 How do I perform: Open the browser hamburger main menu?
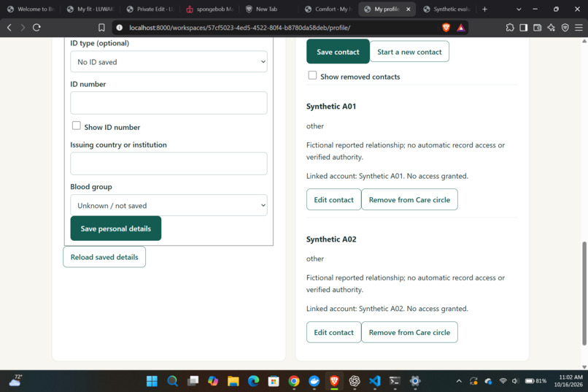pos(579,28)
